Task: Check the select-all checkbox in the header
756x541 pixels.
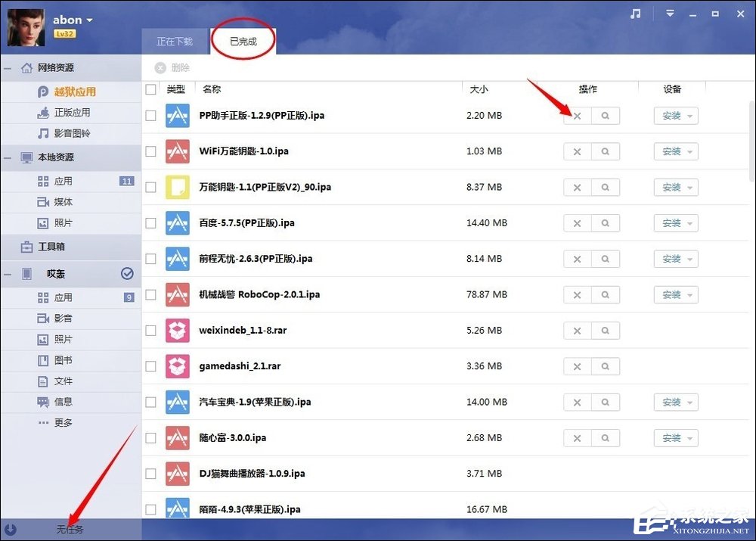Action: (150, 89)
